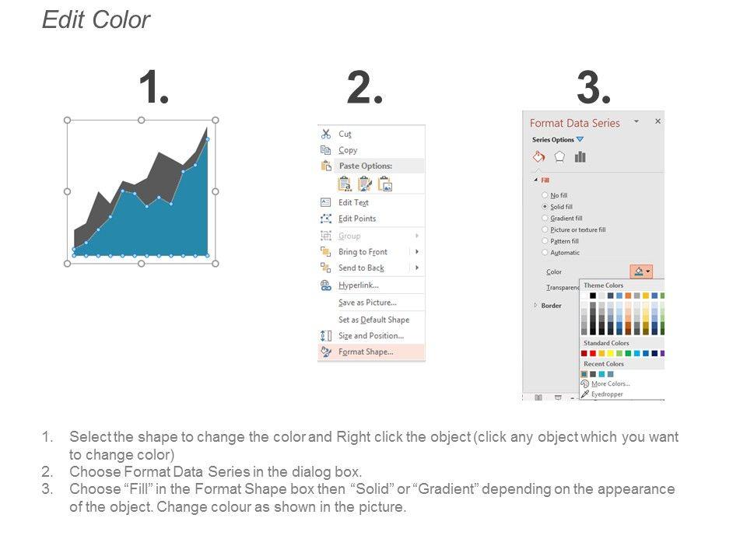Click the Eyedropper tool
This screenshot has width=747, height=560.
click(606, 394)
